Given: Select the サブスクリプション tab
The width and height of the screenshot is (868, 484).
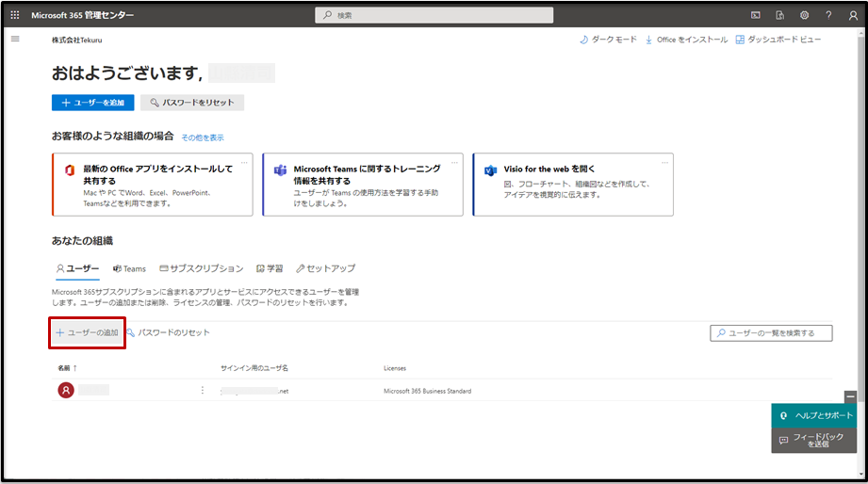Looking at the screenshot, I should coord(202,268).
